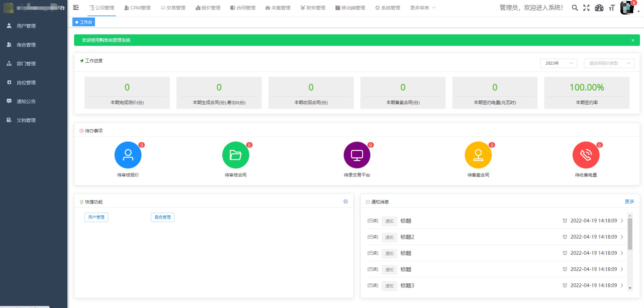
Task: Select the 合同管理 top menu
Action: tap(243, 8)
